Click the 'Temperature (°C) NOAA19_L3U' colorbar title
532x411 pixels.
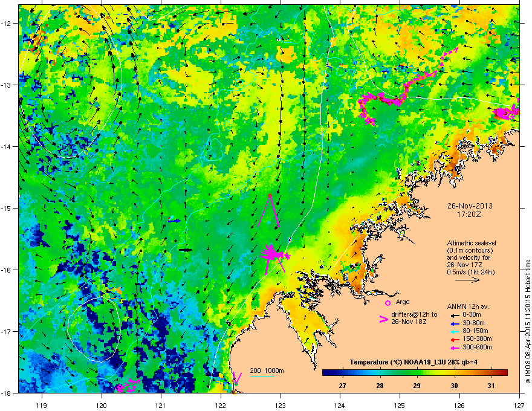pos(398,362)
